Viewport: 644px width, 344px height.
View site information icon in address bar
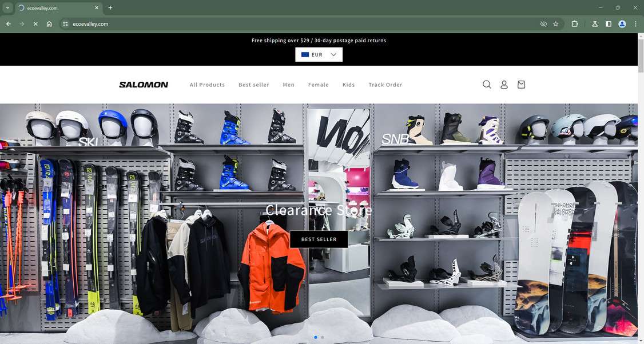65,24
